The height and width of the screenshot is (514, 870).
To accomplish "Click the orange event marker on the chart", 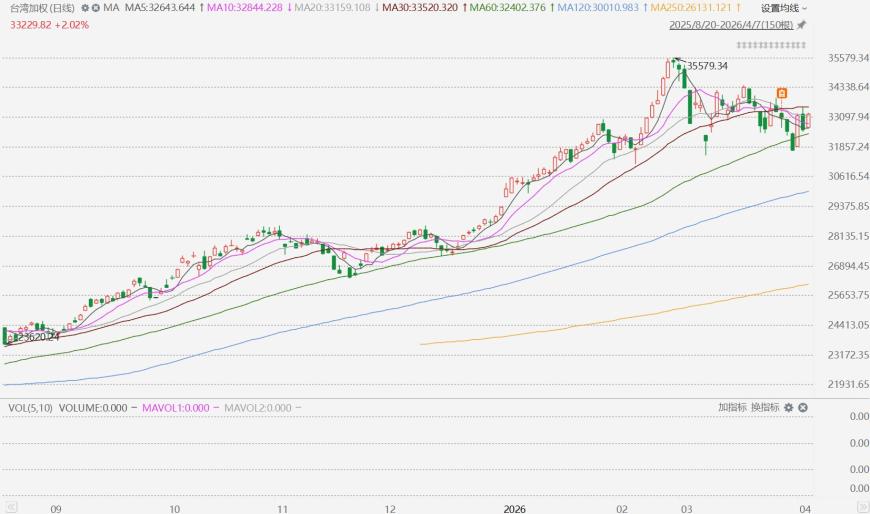I will (x=782, y=93).
